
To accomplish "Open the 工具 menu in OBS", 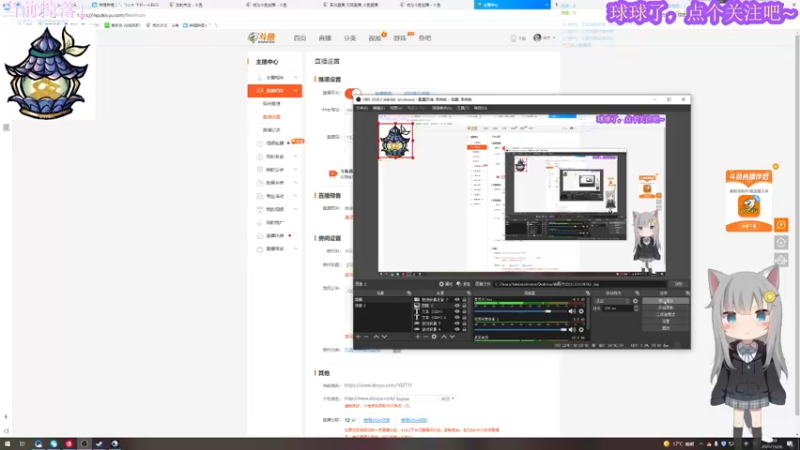I will point(462,108).
